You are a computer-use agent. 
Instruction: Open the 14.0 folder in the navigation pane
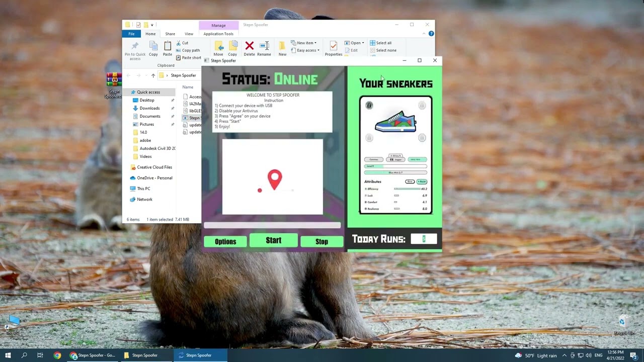click(x=143, y=132)
